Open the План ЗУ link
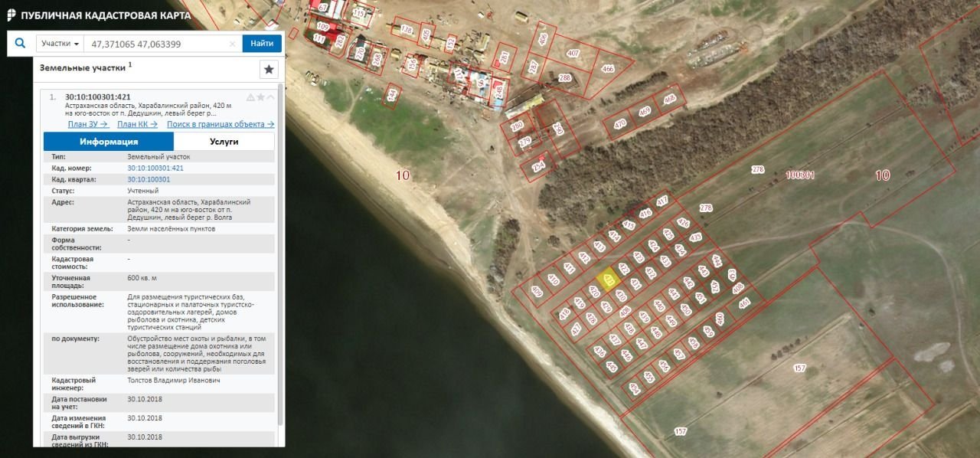The width and height of the screenshot is (980, 458). tap(88, 124)
